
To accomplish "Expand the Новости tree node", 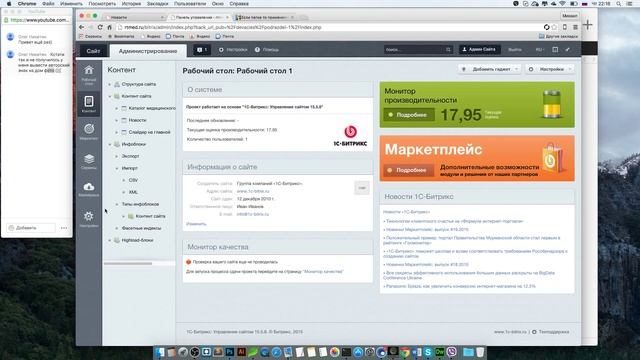I will click(x=117, y=120).
